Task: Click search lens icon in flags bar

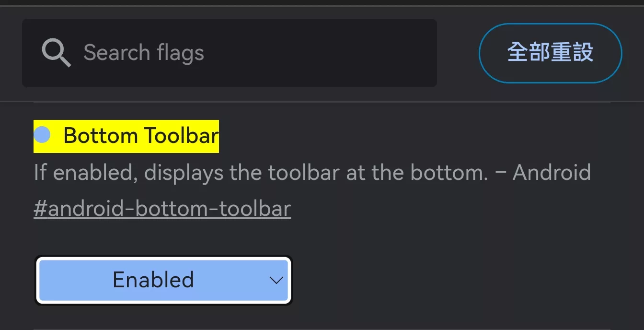Action: click(57, 53)
